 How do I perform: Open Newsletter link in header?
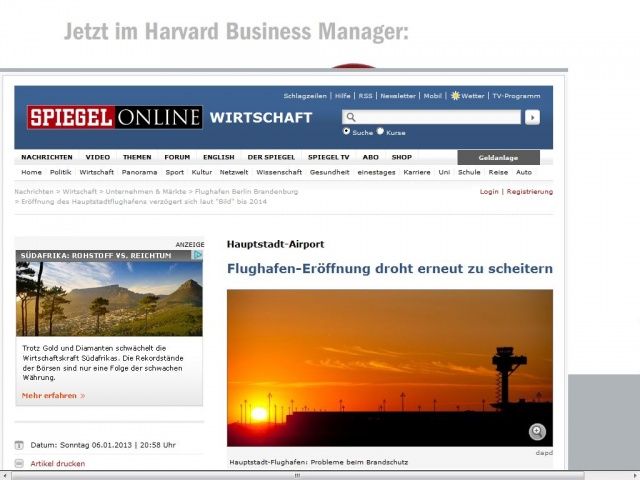click(x=398, y=96)
